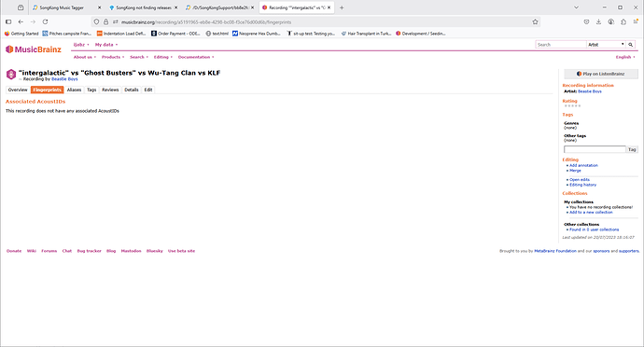644x347 pixels.
Task: Expand the Editing menu in navigation
Action: point(163,57)
